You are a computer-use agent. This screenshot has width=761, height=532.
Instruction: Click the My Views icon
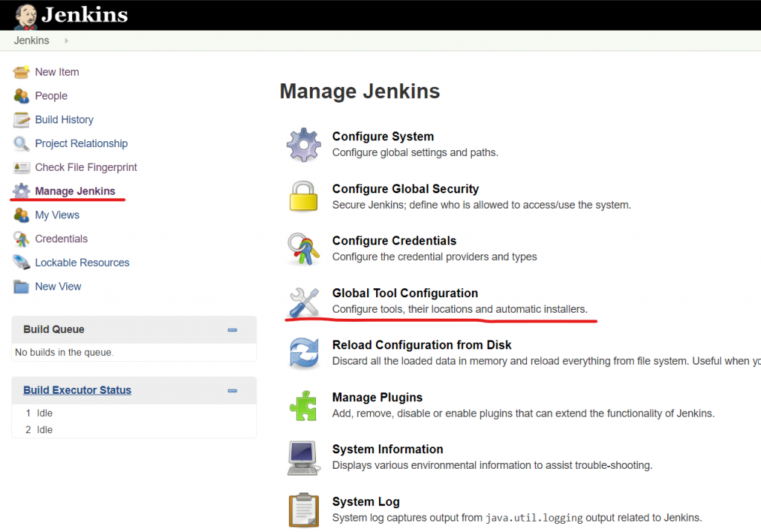[x=22, y=215]
